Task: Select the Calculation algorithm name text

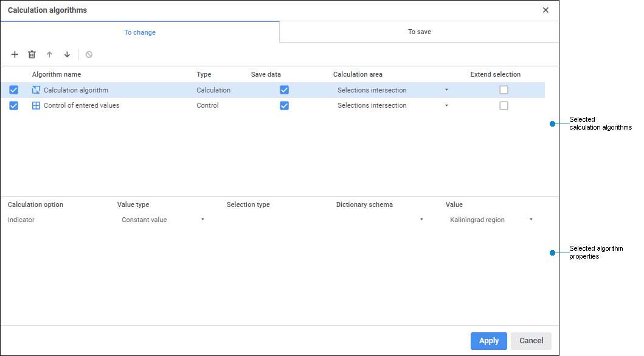Action: [x=76, y=90]
